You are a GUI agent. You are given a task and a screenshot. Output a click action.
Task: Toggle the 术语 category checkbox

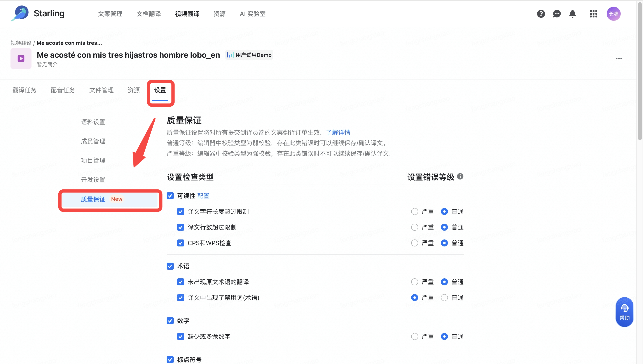tap(170, 266)
